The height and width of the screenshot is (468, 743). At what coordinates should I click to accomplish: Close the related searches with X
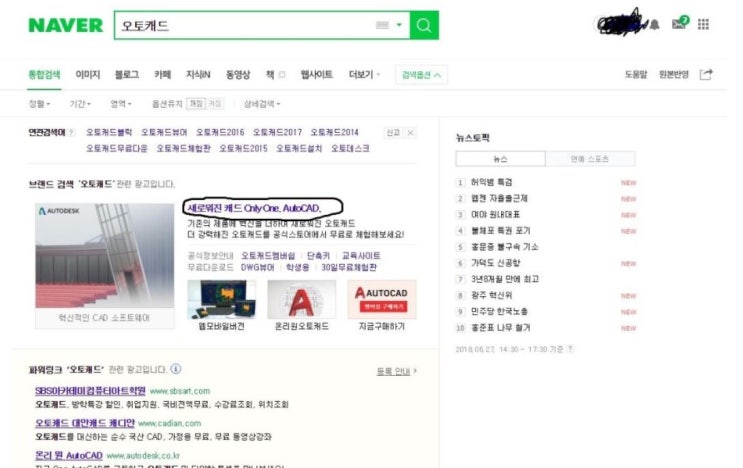(411, 133)
